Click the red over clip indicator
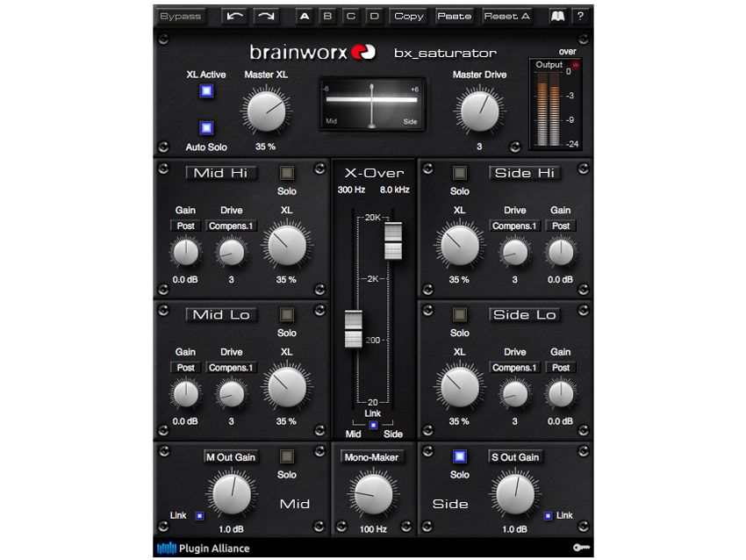The width and height of the screenshot is (746, 560). [x=575, y=65]
